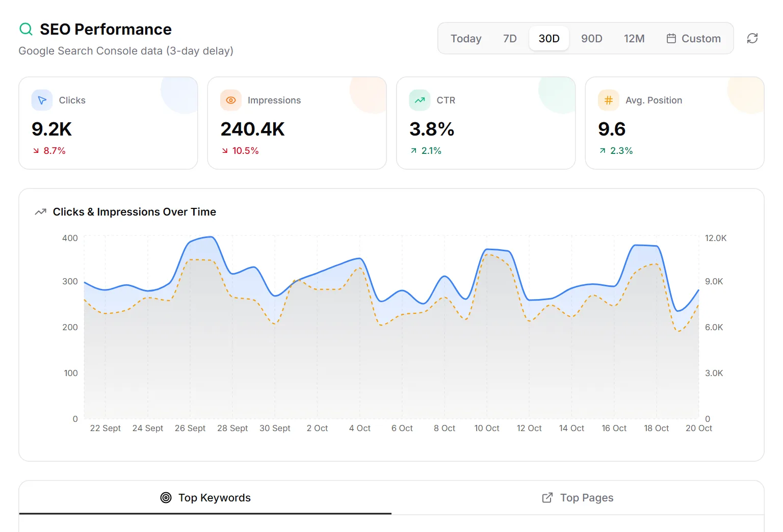Click the external link icon in Top Pages
The image size is (783, 532).
click(547, 498)
